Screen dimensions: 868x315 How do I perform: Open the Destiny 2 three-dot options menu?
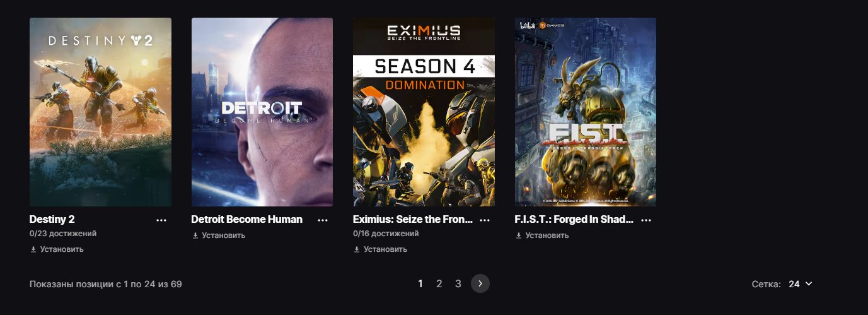pos(161,220)
